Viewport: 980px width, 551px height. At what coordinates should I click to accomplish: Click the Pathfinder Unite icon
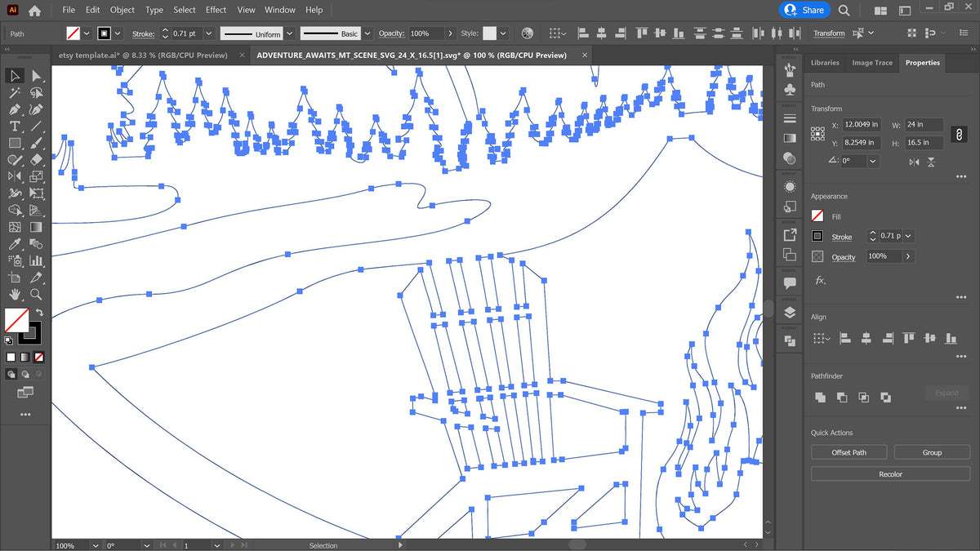[820, 398]
